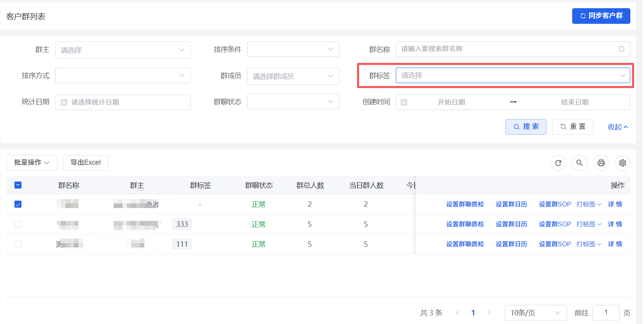Image resolution: width=644 pixels, height=324 pixels.
Task: Click the magnifier icon above the table
Action: 580,163
